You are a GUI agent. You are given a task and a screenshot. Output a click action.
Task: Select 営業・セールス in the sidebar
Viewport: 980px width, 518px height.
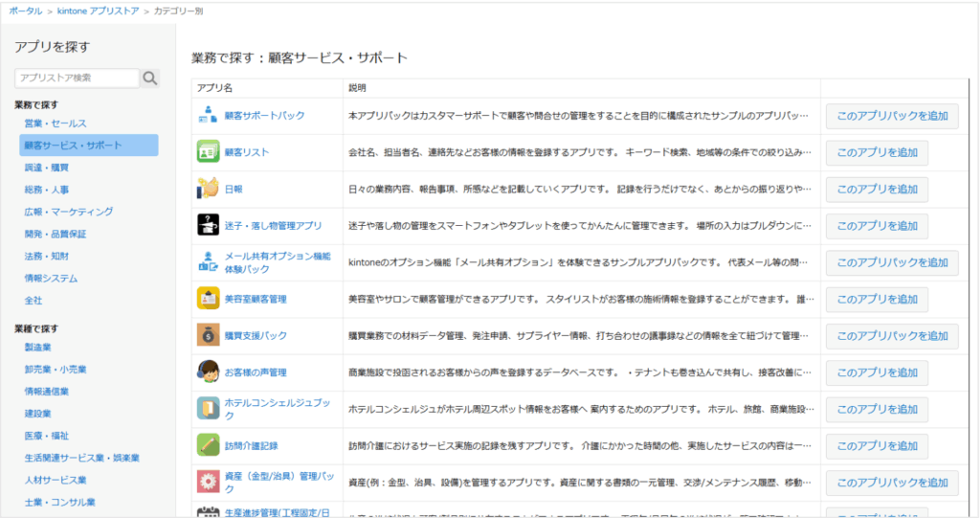click(x=56, y=124)
